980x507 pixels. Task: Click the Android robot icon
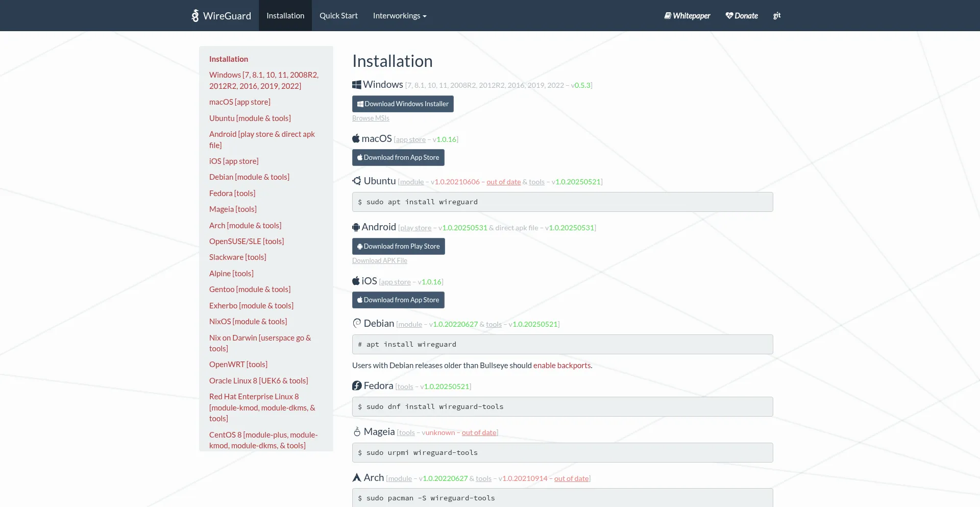click(x=356, y=227)
